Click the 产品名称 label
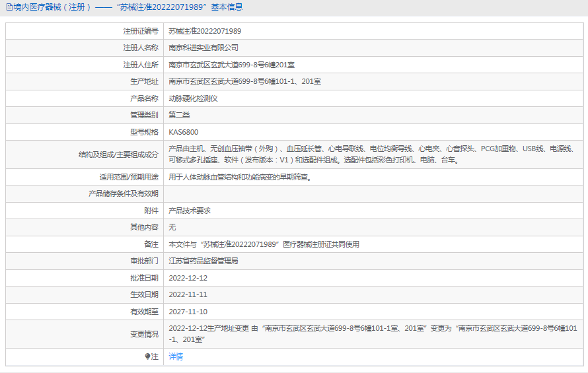 pos(145,98)
